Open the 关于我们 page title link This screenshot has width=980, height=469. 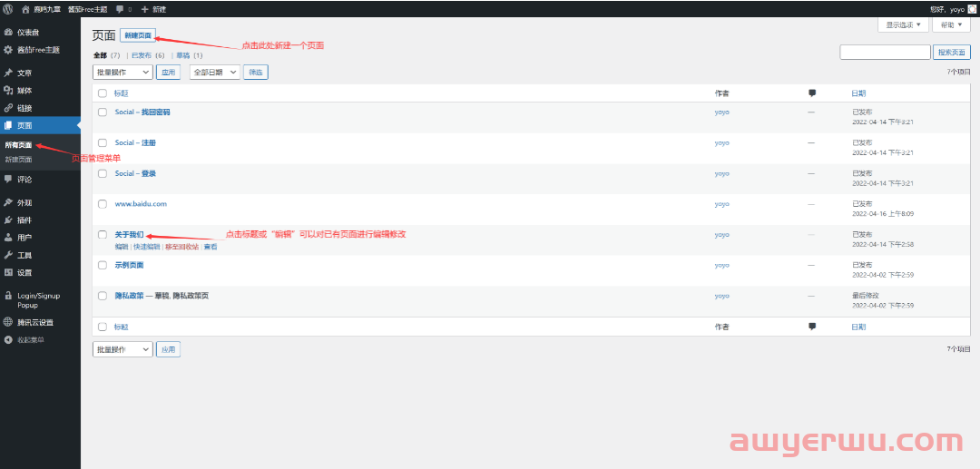130,235
